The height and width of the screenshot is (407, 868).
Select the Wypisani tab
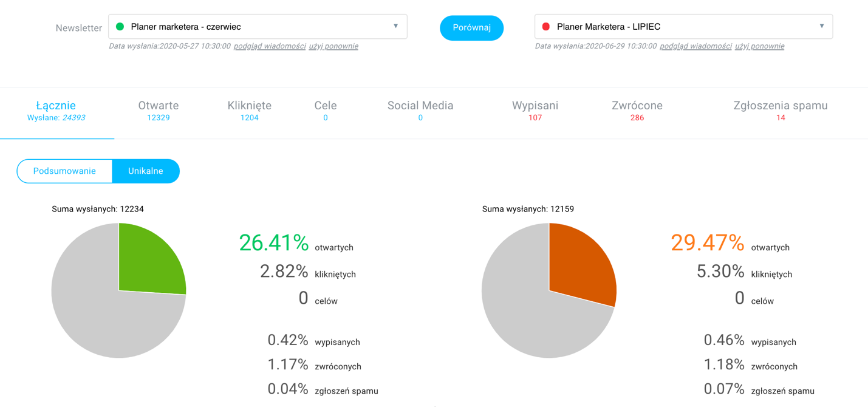click(535, 111)
